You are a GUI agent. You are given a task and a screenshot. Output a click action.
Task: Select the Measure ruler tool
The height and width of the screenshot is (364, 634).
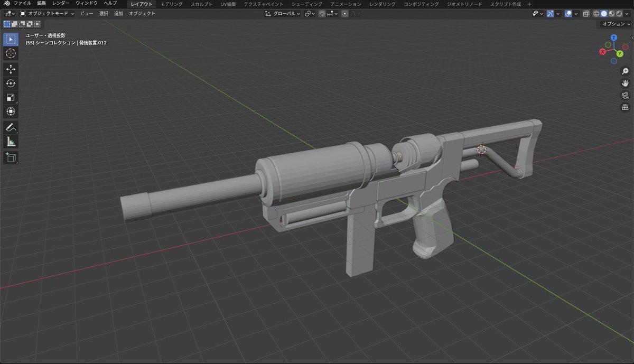pyautogui.click(x=11, y=141)
